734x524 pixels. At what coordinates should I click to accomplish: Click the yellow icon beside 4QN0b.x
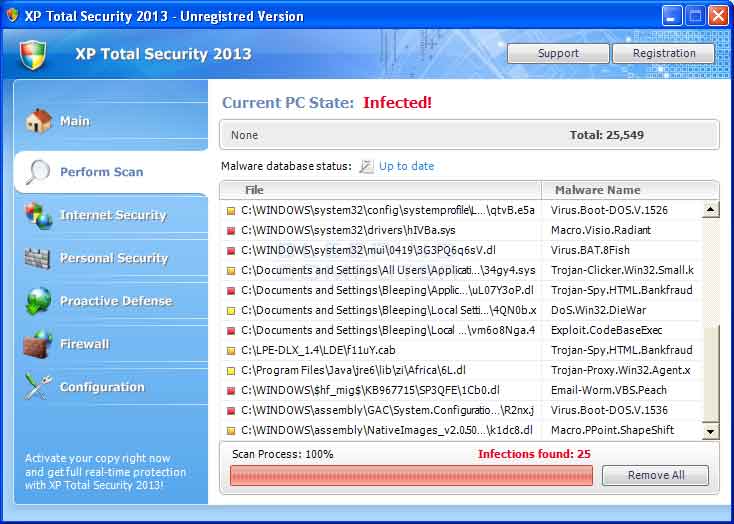click(x=230, y=310)
